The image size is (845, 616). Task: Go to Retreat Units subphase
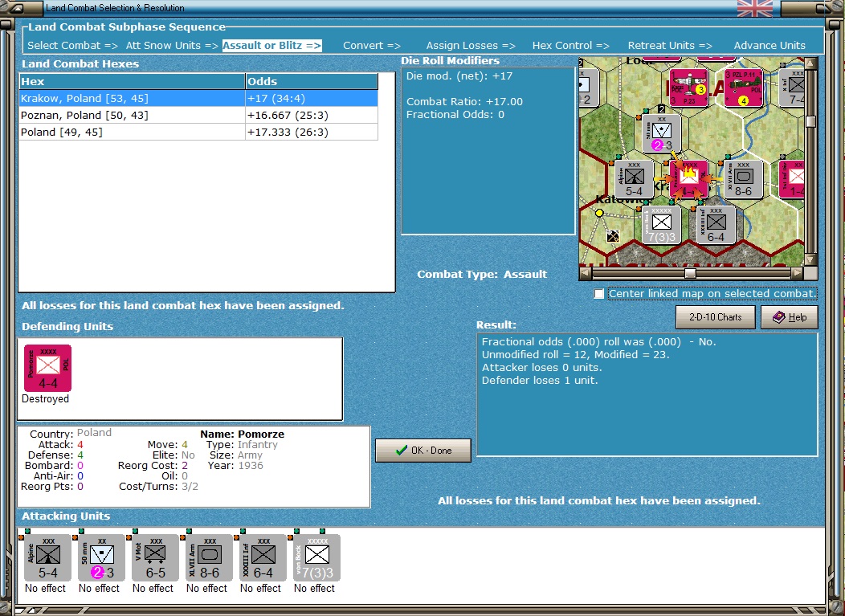(670, 45)
